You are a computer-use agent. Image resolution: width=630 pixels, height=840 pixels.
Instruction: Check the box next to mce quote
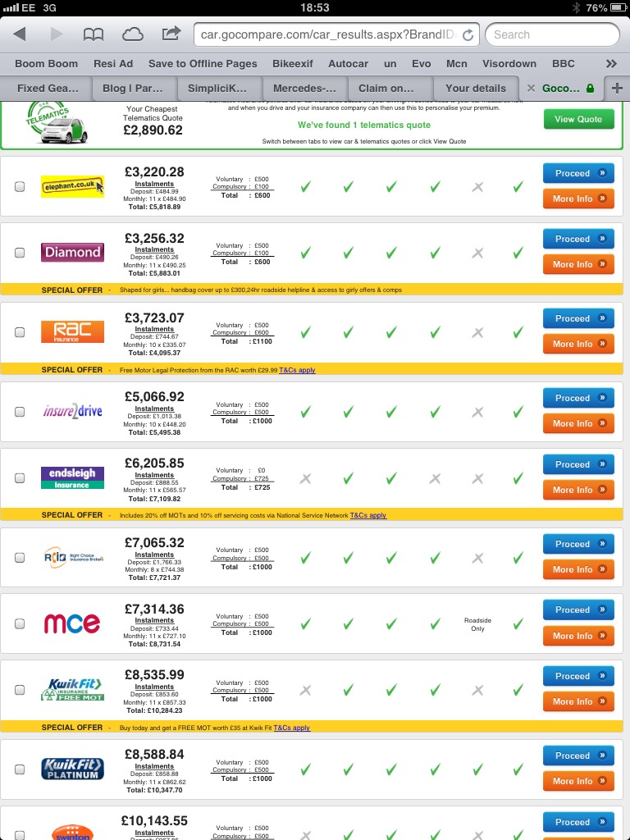tap(20, 623)
